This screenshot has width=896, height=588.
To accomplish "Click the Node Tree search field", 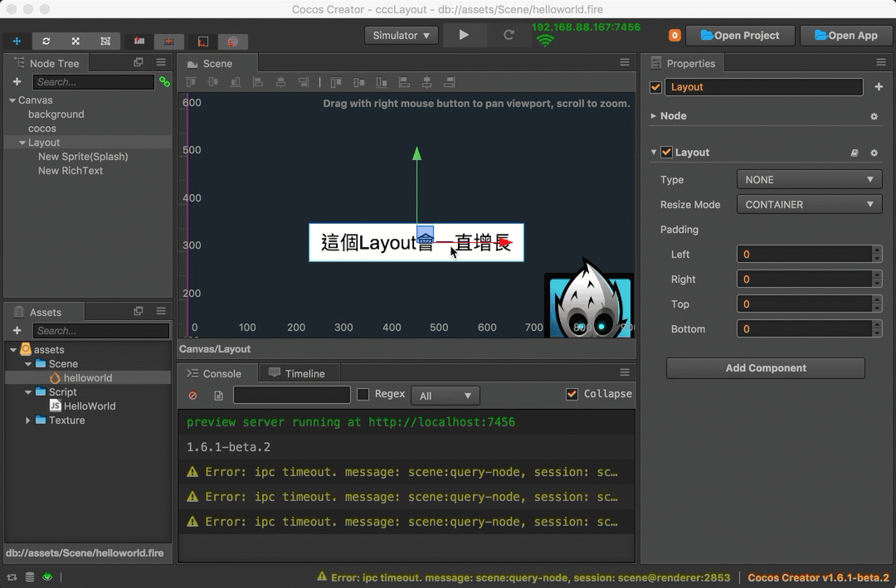I will coord(94,82).
